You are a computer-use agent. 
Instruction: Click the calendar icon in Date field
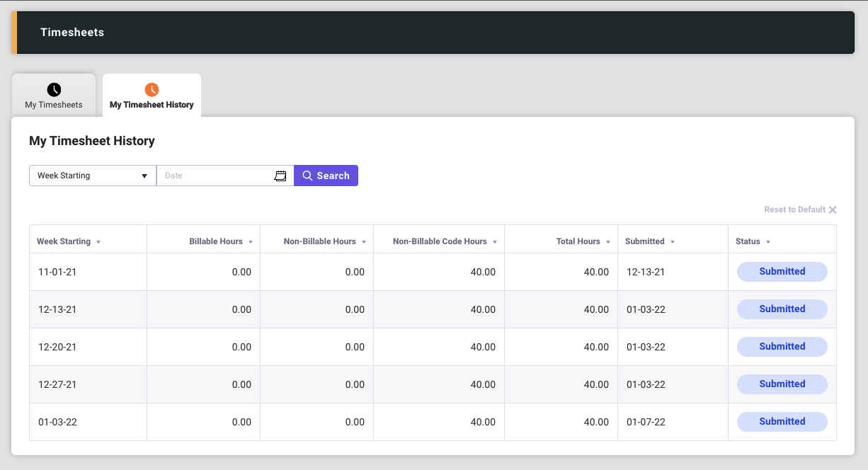click(280, 176)
